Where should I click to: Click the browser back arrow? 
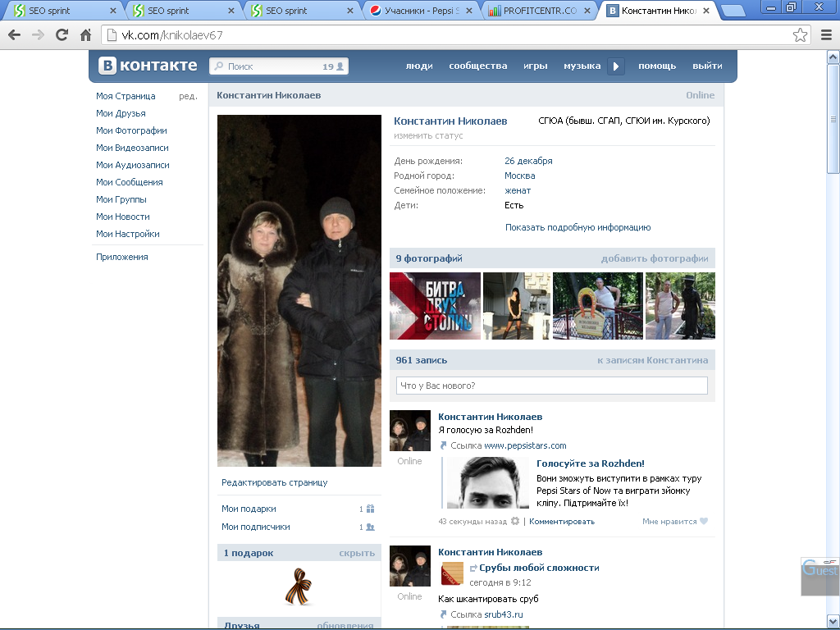15,35
